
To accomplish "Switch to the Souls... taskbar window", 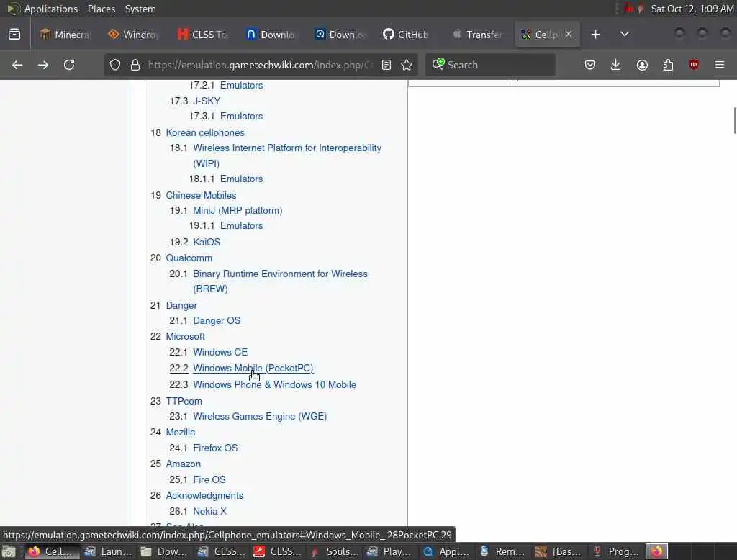I will pos(335,551).
